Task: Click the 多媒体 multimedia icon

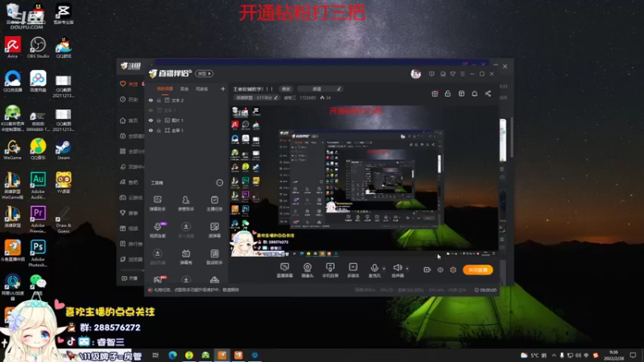Action: pyautogui.click(x=353, y=270)
